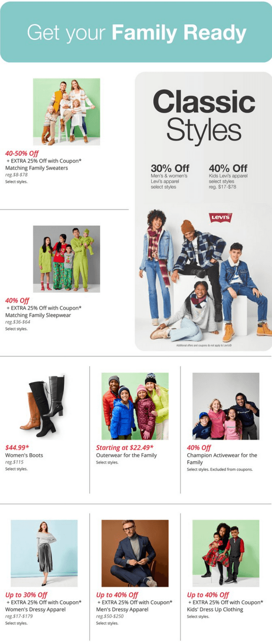The image size is (272, 644).
Task: Open the Champion Activewear family image
Action: coord(226,406)
